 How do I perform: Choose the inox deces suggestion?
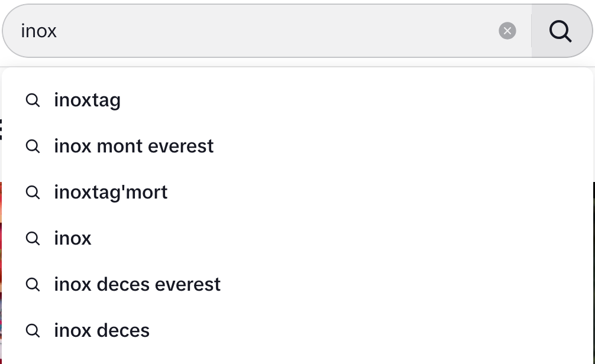click(x=297, y=330)
